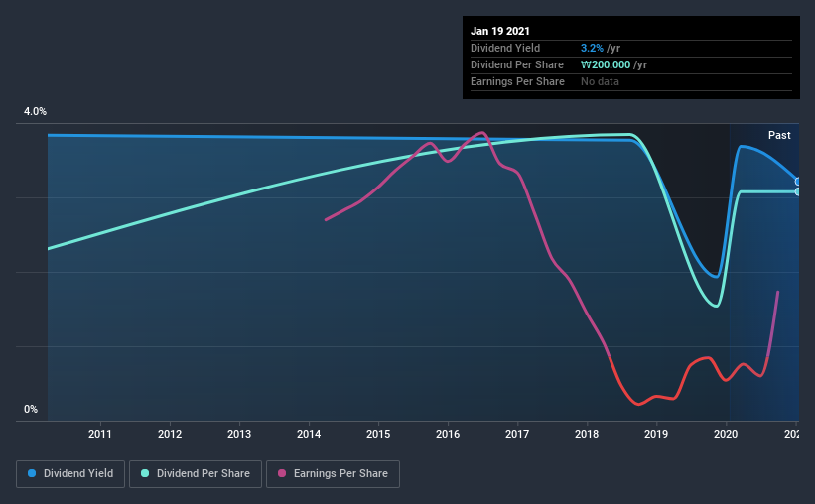Click the Jan 19 2021 tooltip date
Screen dimensions: 815x504
click(x=500, y=31)
